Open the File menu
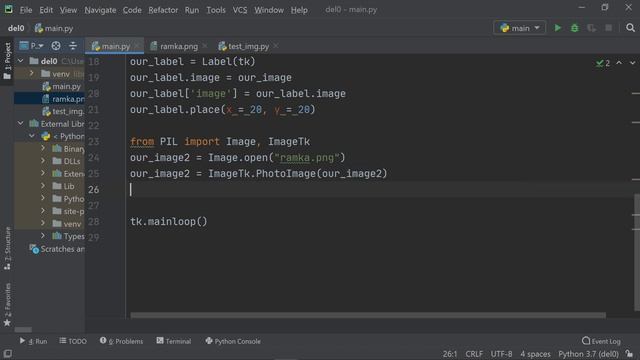Image resolution: width=640 pixels, height=360 pixels. point(26,10)
